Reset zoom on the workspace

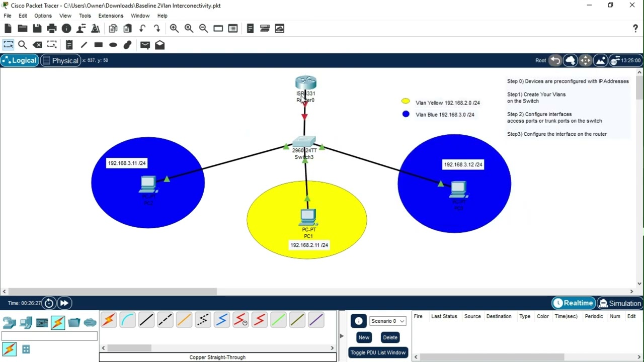click(x=189, y=29)
